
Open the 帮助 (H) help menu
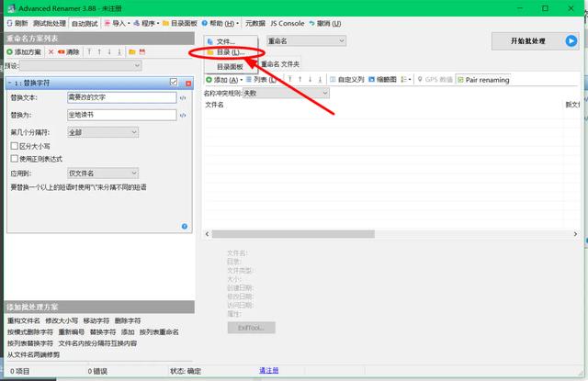pos(220,23)
